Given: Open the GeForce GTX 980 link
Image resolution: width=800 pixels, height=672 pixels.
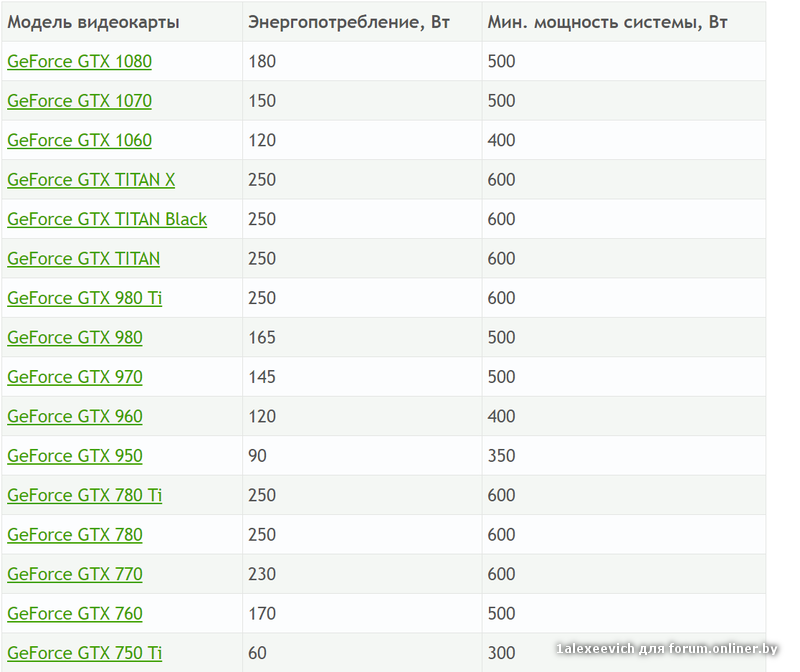Looking at the screenshot, I should (75, 338).
